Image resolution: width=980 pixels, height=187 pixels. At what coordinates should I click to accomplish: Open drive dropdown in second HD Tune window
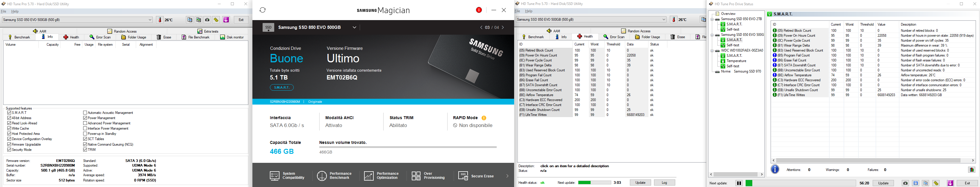tap(664, 20)
